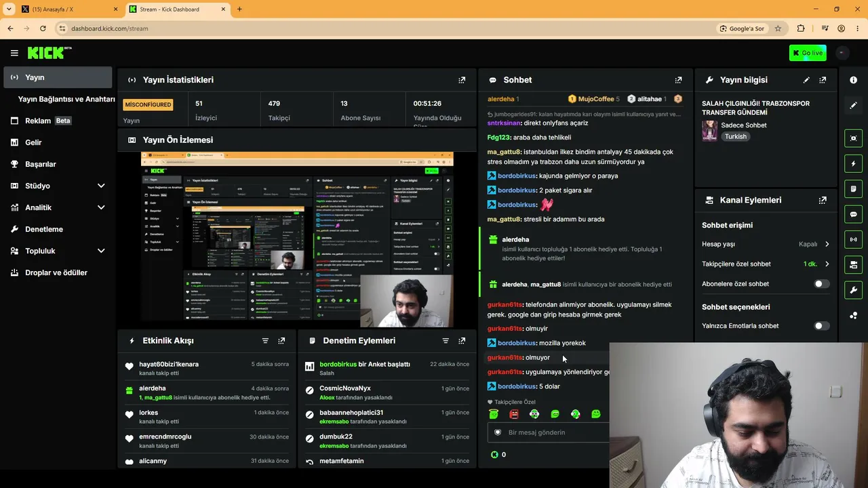The width and height of the screenshot is (868, 488).
Task: Toggle the stream preview widget in right rail
Action: pyautogui.click(x=853, y=138)
